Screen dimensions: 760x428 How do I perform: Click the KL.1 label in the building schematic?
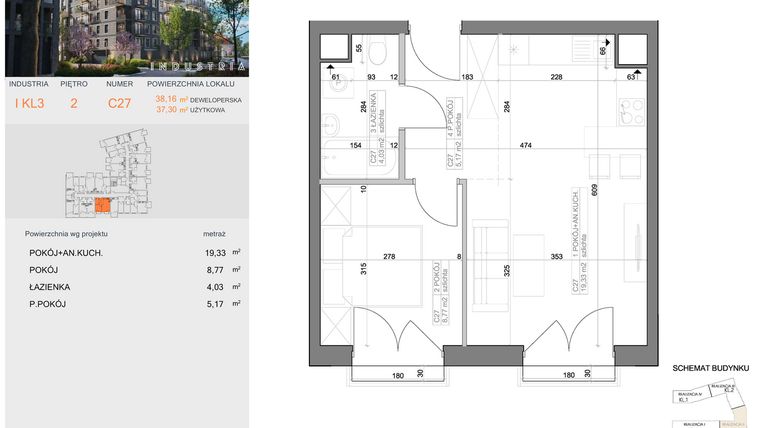683,400
